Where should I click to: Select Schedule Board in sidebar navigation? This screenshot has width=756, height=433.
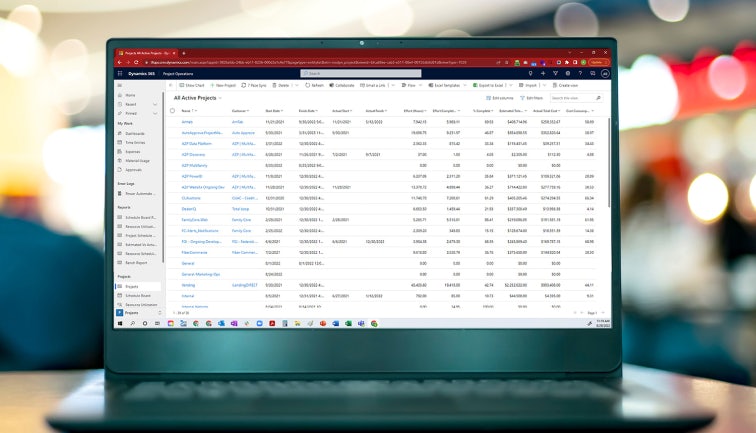(x=135, y=296)
